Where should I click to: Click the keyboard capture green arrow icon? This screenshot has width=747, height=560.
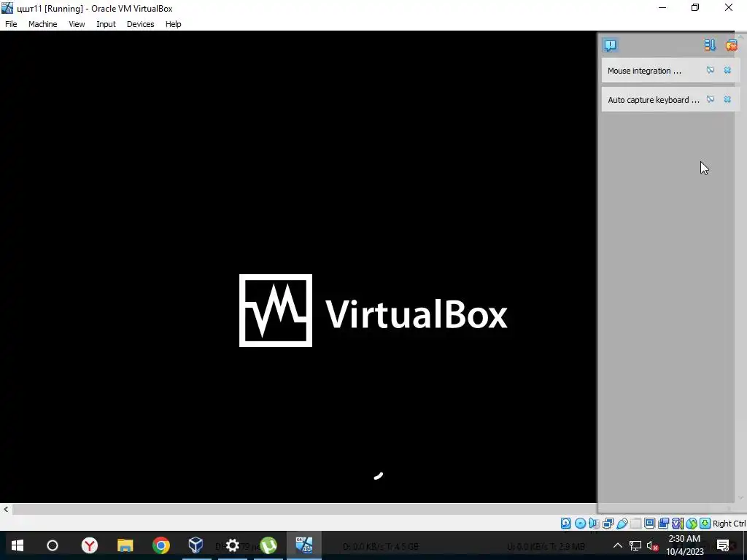[x=705, y=524]
